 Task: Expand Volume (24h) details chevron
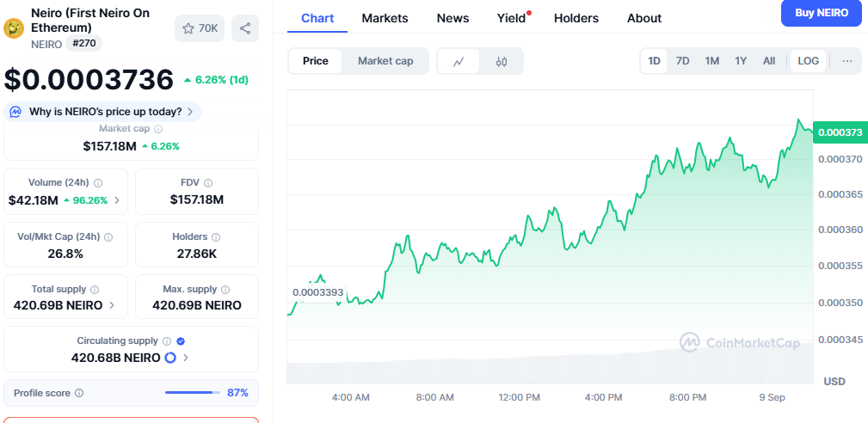[x=117, y=200]
